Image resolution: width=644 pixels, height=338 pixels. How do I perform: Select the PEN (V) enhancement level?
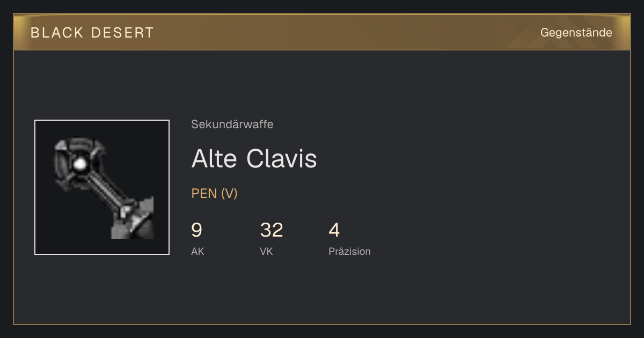pyautogui.click(x=214, y=194)
